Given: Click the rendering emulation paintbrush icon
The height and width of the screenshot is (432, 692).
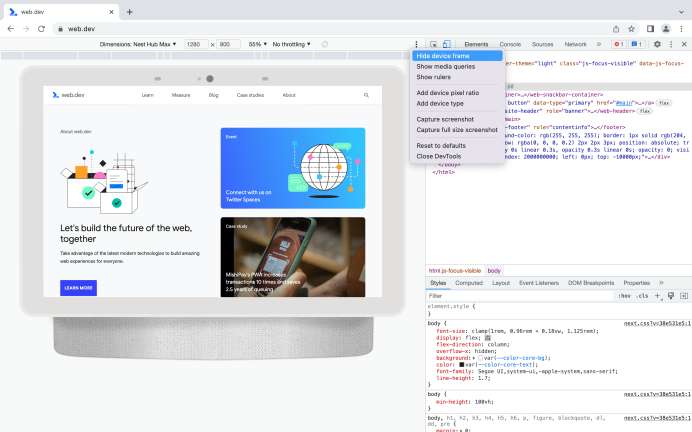Looking at the screenshot, I should (x=671, y=296).
